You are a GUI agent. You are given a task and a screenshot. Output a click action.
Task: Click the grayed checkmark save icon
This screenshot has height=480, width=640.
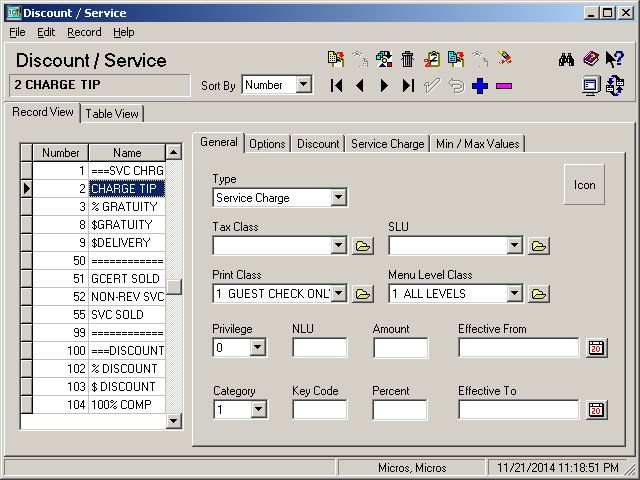click(x=432, y=86)
